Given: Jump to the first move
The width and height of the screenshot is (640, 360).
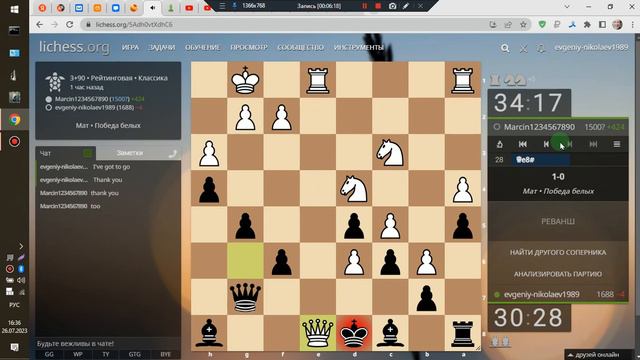Looking at the screenshot, I should click(522, 144).
